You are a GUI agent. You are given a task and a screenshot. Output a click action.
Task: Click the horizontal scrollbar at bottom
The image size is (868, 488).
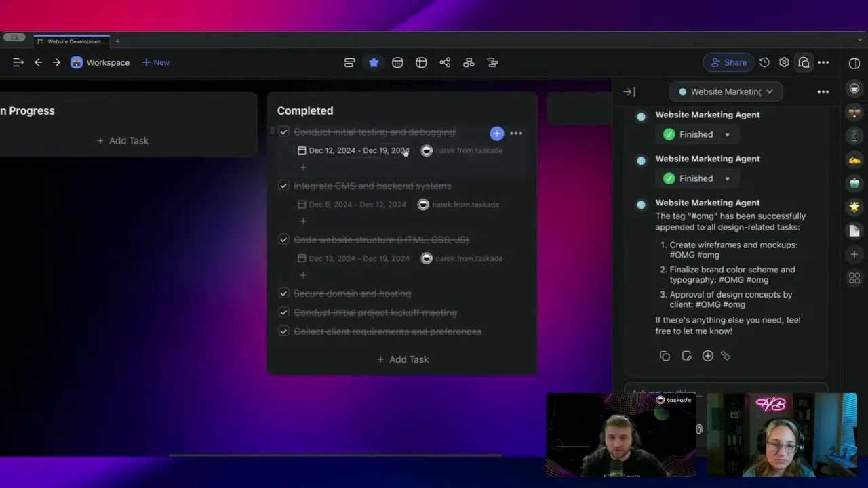[336, 455]
